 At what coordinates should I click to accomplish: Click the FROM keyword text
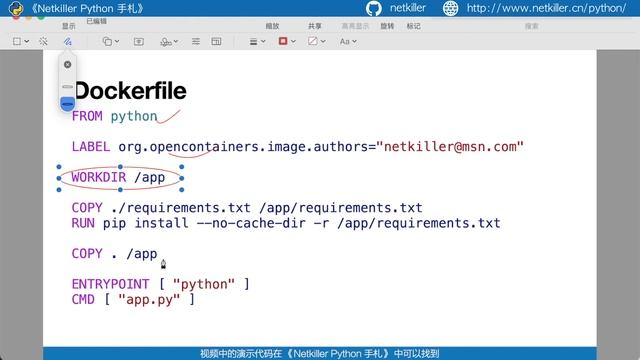click(87, 116)
